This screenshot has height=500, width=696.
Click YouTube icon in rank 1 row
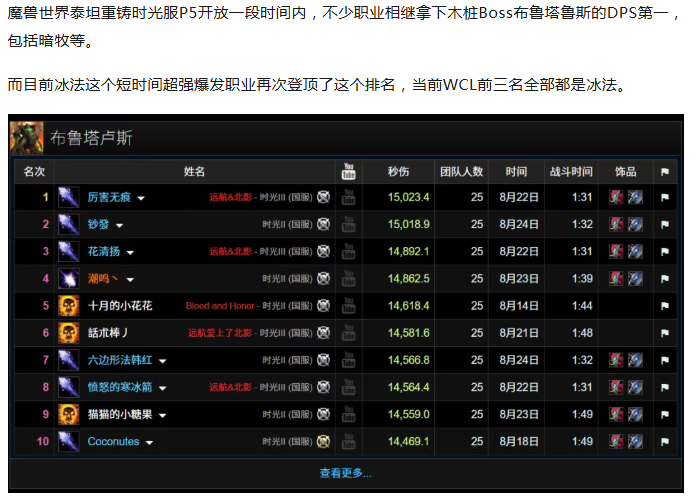[348, 197]
